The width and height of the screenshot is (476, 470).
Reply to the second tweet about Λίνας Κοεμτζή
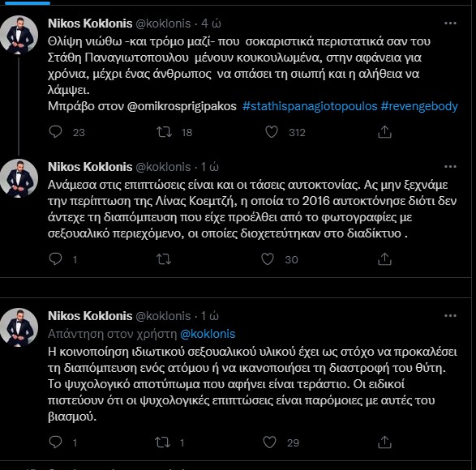coord(55,259)
